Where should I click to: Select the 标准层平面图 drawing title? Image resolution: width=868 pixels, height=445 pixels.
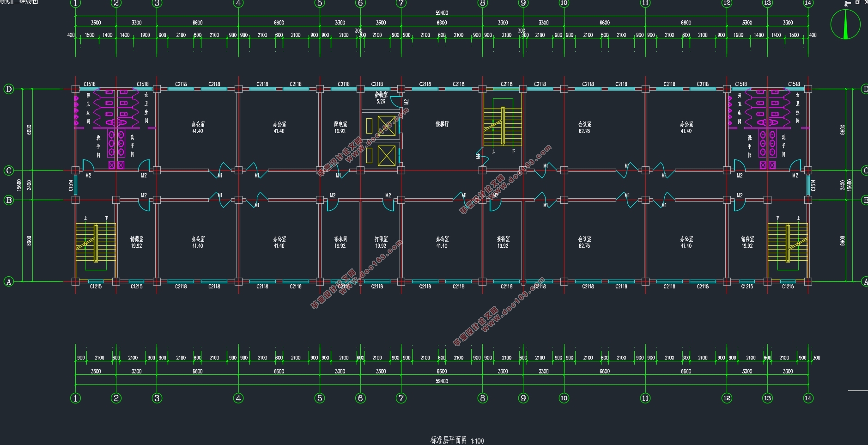click(x=449, y=440)
